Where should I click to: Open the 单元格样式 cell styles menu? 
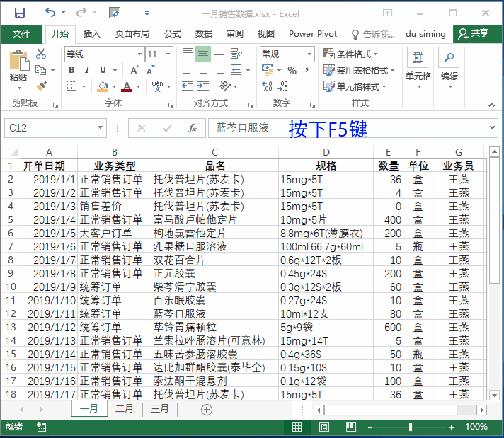pyautogui.click(x=355, y=86)
